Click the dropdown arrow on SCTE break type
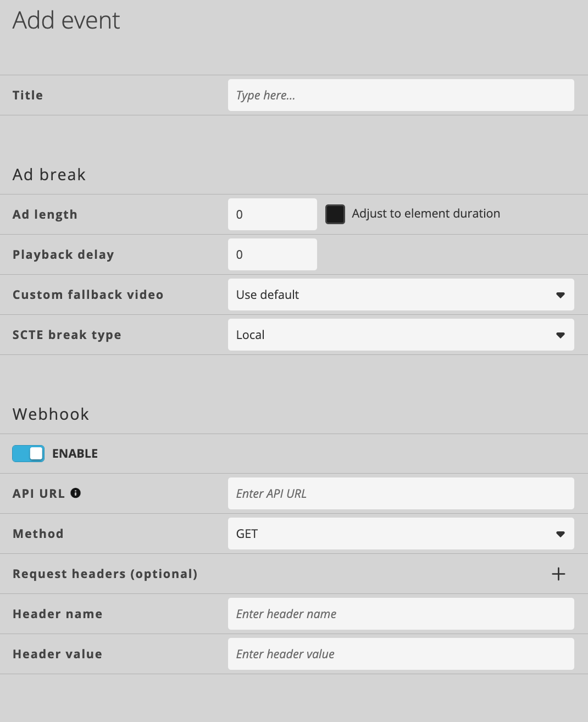Image resolution: width=588 pixels, height=722 pixels. 561,335
